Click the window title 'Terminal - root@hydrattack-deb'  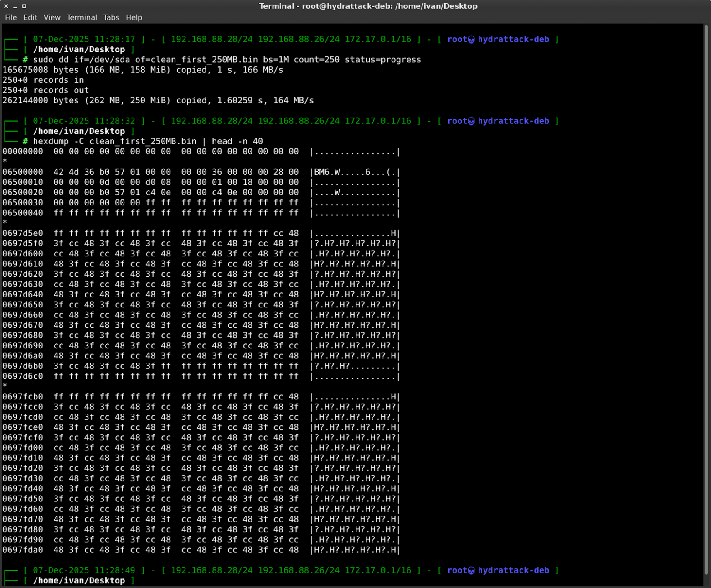(368, 6)
